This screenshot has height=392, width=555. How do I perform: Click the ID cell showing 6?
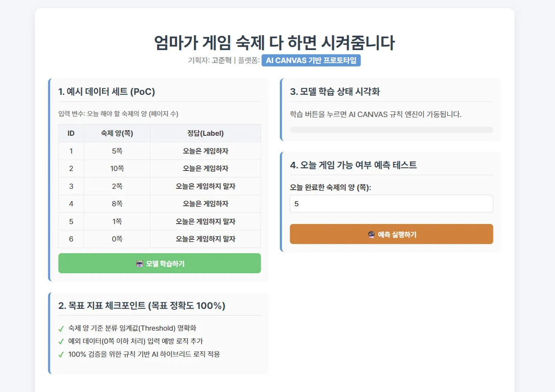pos(71,239)
